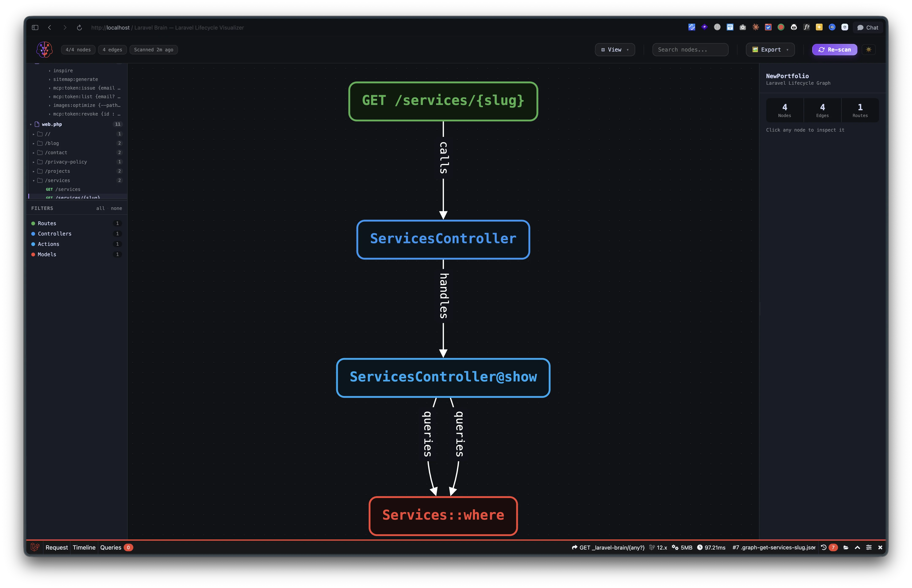The height and width of the screenshot is (588, 912).
Task: Open the panda extension
Action: click(x=794, y=27)
